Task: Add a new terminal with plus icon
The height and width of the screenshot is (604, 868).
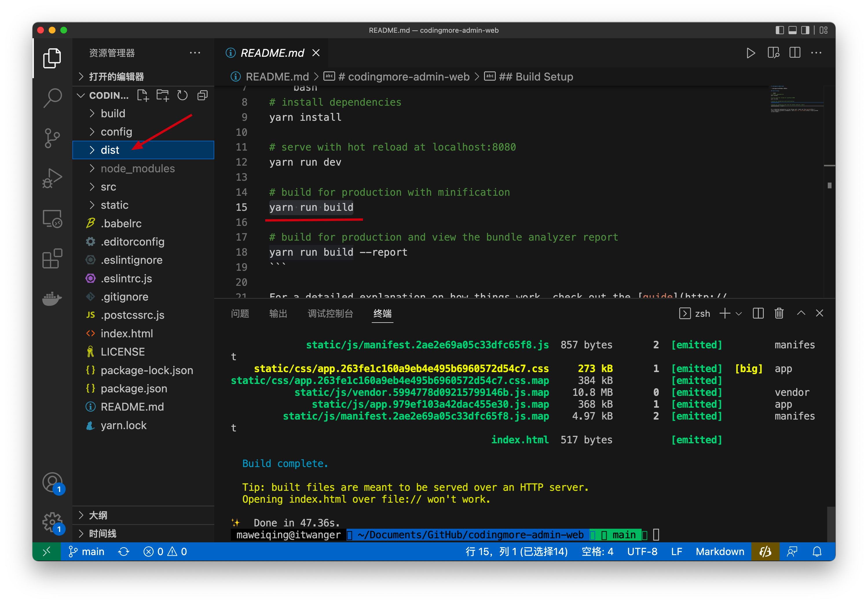Action: coord(725,313)
